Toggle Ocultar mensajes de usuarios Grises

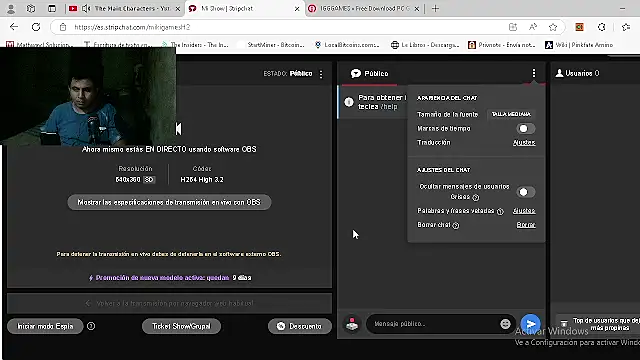pyautogui.click(x=525, y=192)
